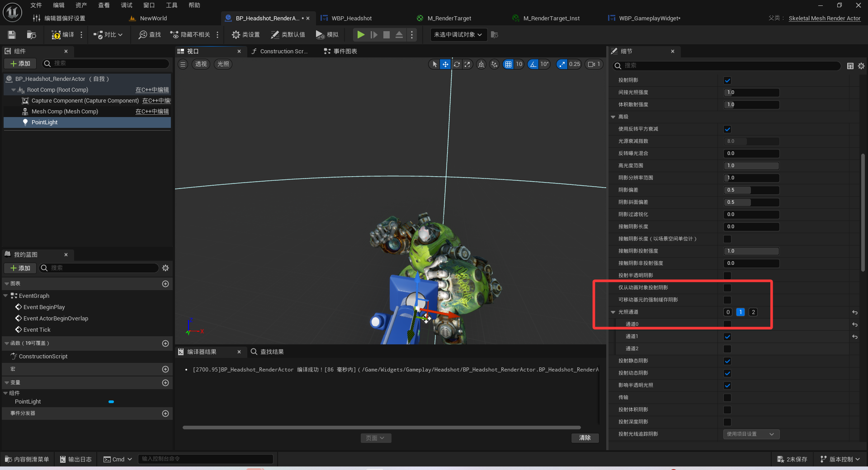Enable 仅从动画对象投射阴影 checkbox

coord(727,288)
